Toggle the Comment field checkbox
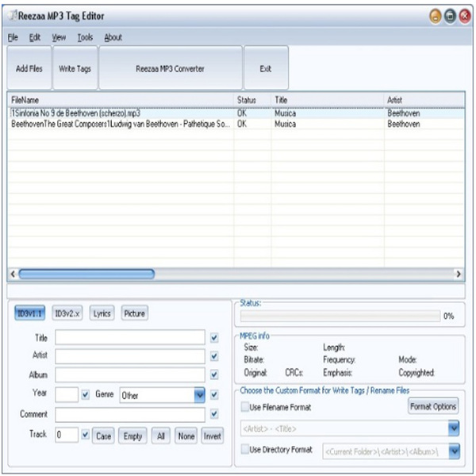476x476 pixels. pos(214,414)
